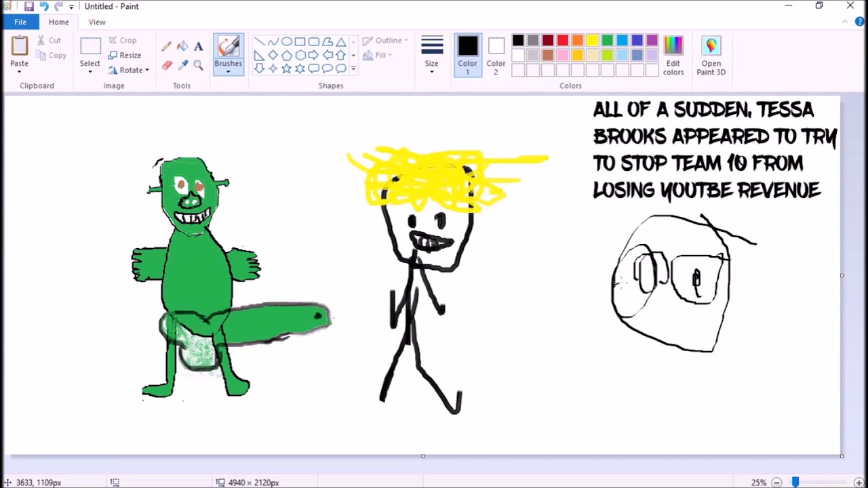The image size is (868, 488).
Task: Open the Rotate dropdown menu
Action: 129,70
